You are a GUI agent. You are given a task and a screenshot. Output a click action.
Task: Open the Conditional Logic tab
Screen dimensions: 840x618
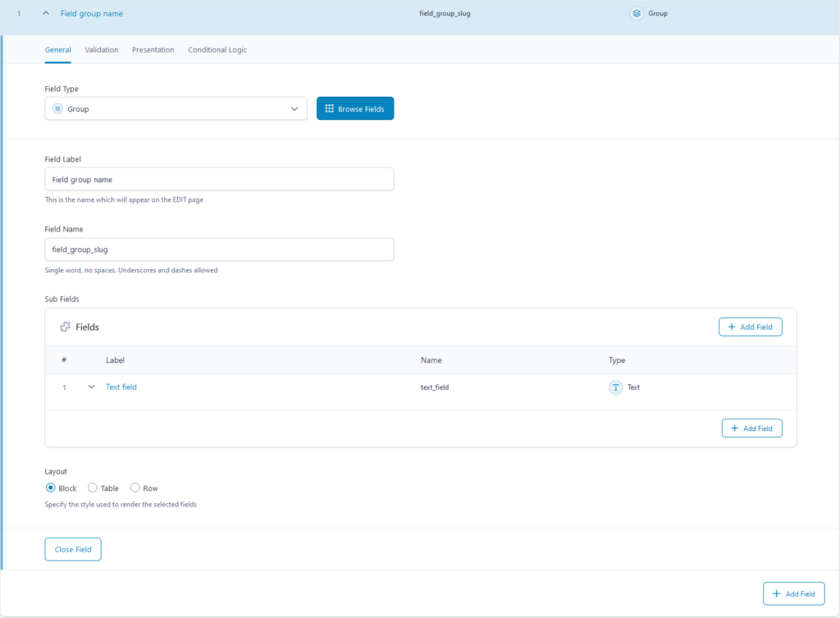(x=217, y=50)
